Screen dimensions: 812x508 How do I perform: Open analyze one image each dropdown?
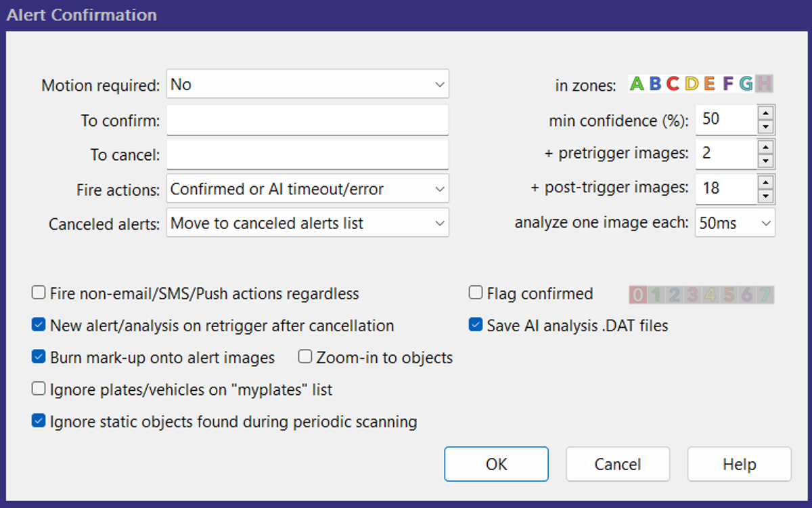[x=735, y=223]
